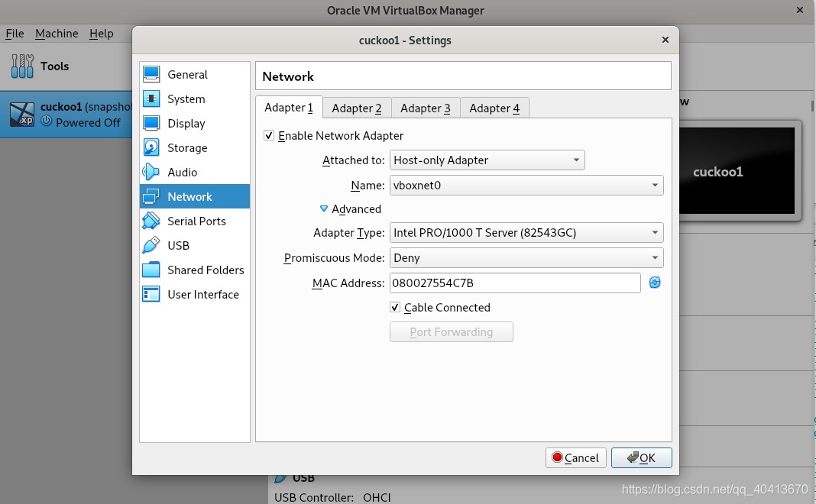Click the Cancel button
The height and width of the screenshot is (504, 816).
click(575, 457)
